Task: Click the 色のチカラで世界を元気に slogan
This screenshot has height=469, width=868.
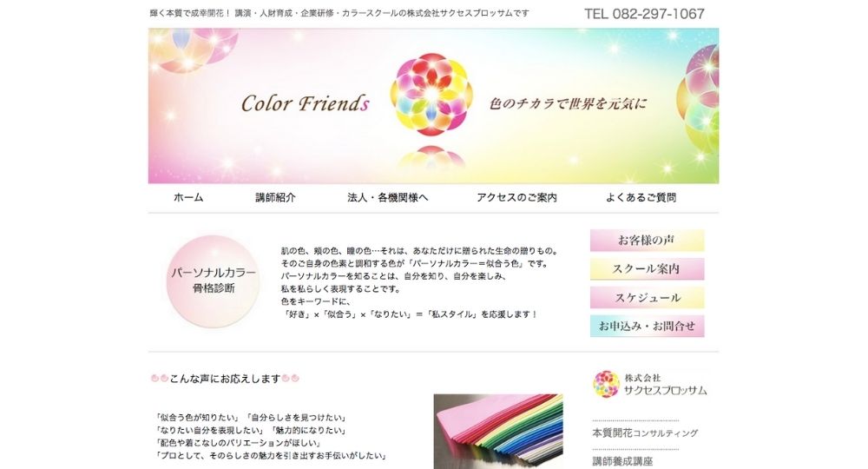Action: [x=568, y=103]
